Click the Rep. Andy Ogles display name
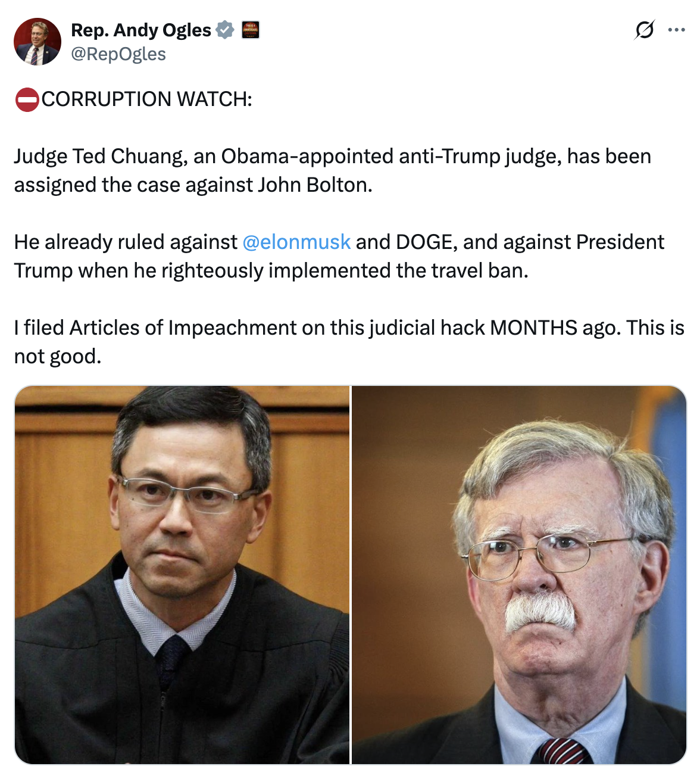 (141, 30)
